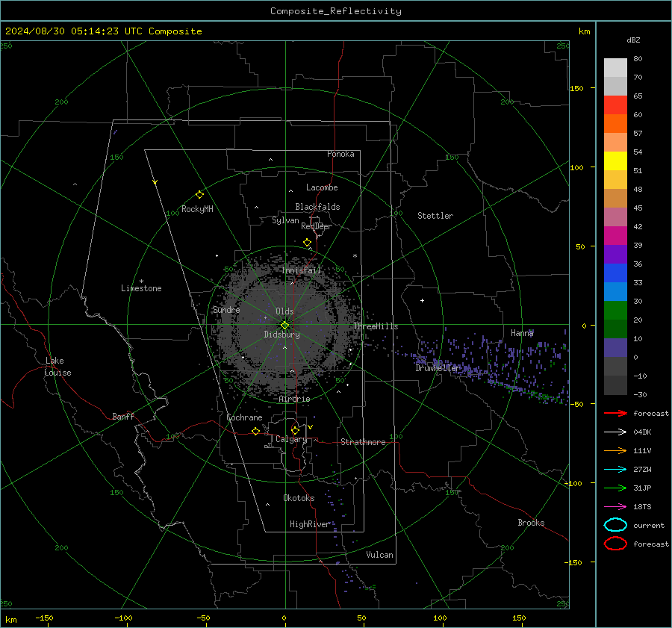Viewport: 672px width, 628px height.
Task: Select the magenta 39-42 dBZ color swatch
Action: pos(615,236)
